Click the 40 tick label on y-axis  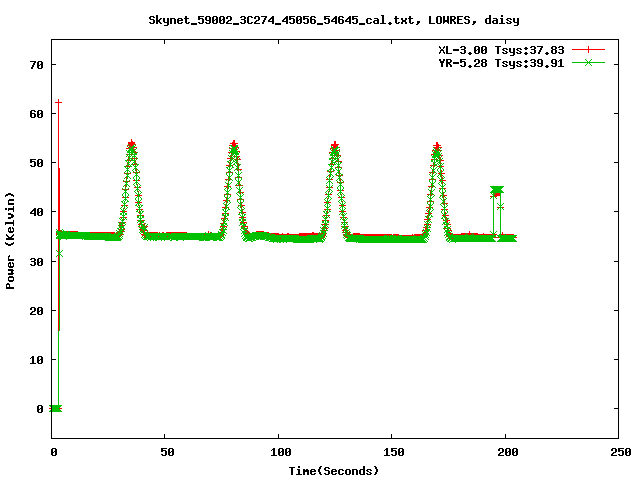pyautogui.click(x=36, y=212)
